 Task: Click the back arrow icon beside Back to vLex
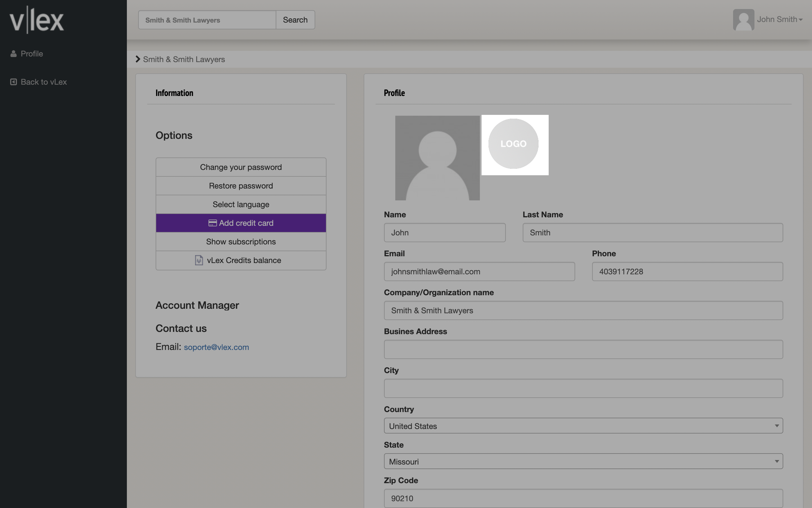coord(14,82)
